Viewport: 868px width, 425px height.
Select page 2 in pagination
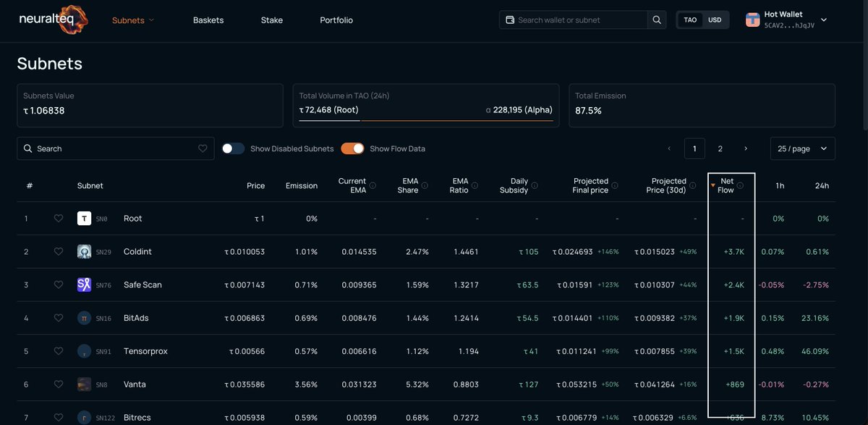coord(720,148)
